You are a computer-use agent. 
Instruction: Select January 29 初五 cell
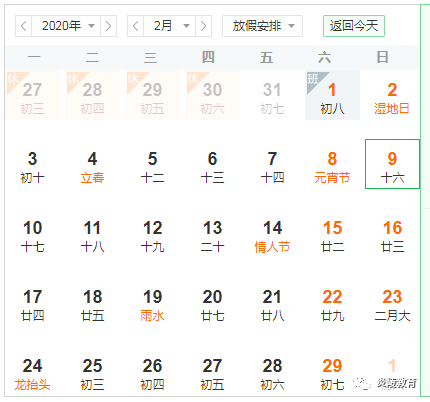153,95
